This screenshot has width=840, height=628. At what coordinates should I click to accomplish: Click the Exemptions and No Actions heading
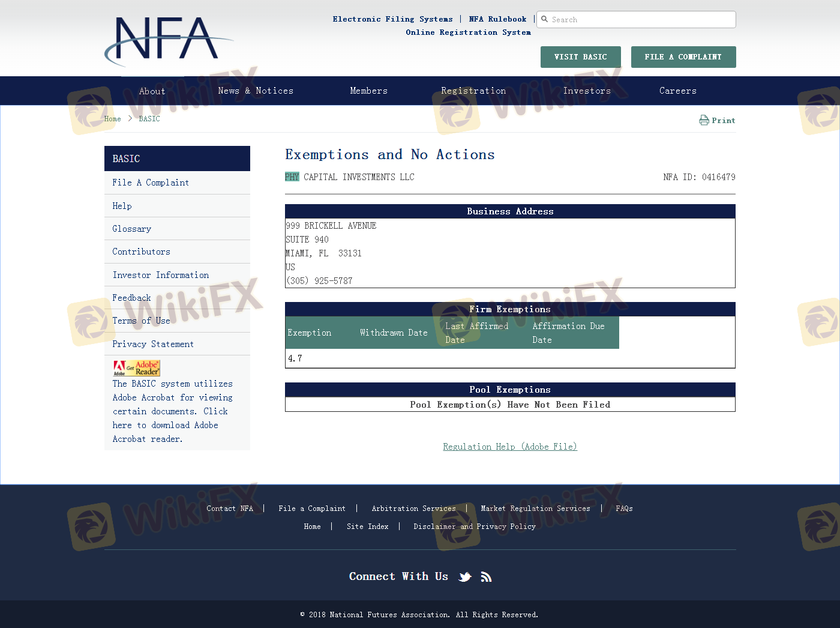390,155
